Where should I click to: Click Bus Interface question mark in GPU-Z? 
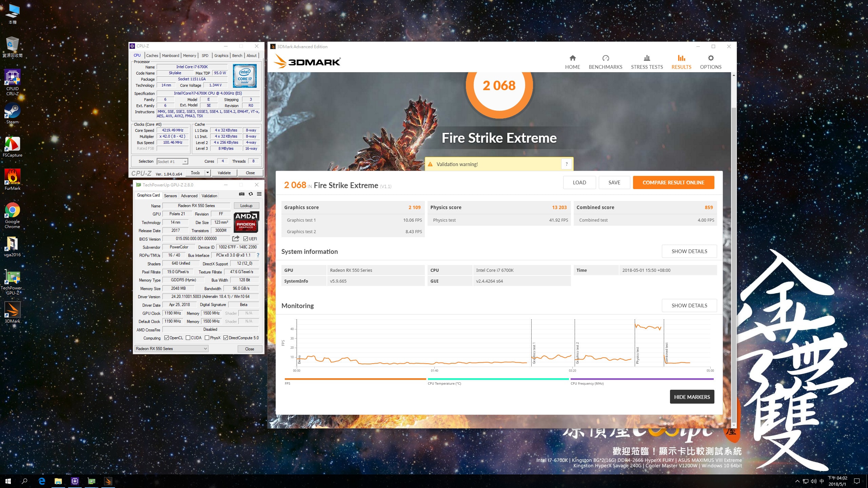click(258, 255)
